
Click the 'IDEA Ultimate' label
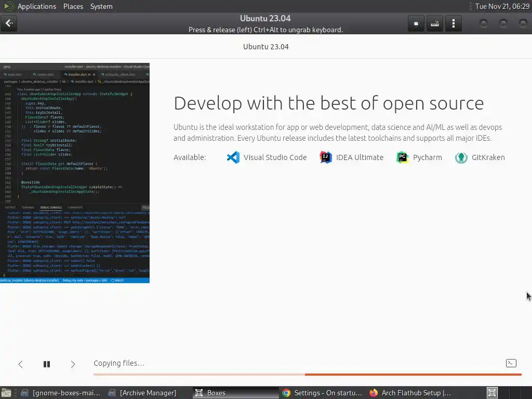click(x=360, y=157)
